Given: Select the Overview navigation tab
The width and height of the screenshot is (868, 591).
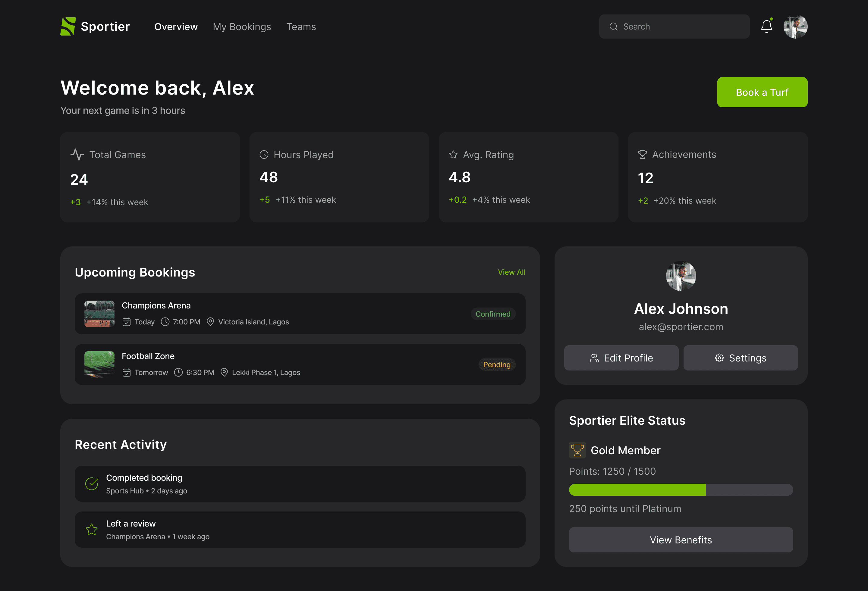Looking at the screenshot, I should coord(176,27).
